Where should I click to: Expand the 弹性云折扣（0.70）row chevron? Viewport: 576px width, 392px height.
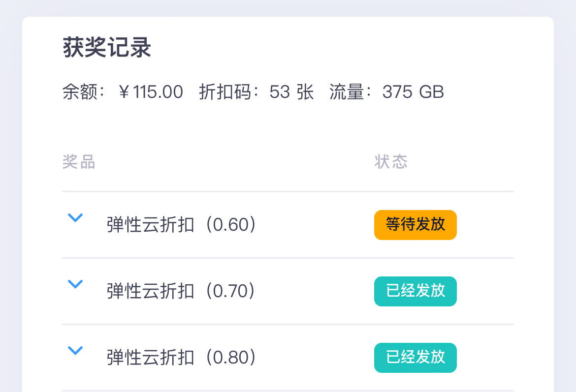75,284
